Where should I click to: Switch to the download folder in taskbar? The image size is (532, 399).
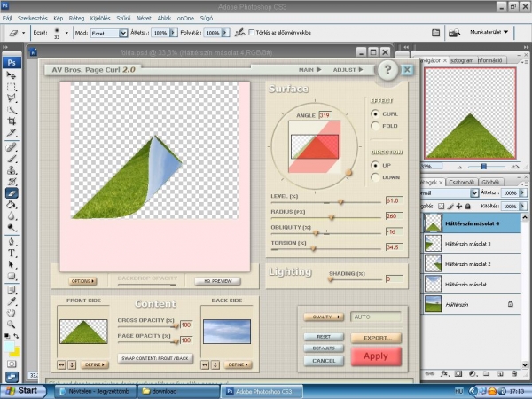(179, 391)
